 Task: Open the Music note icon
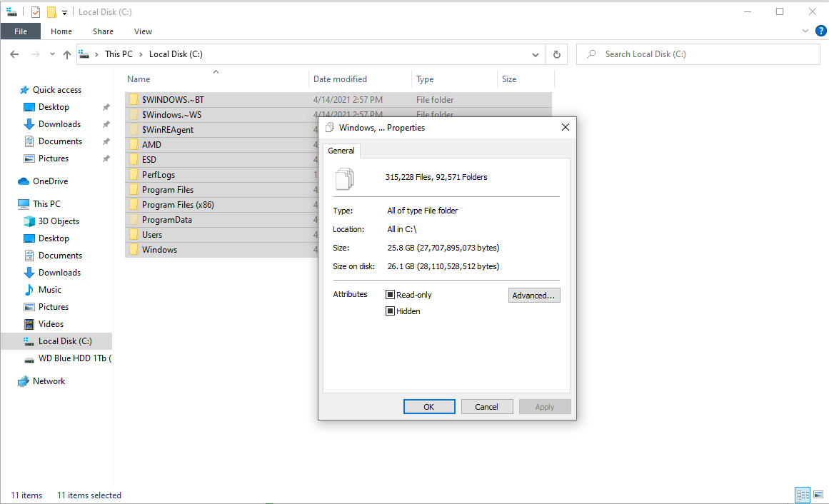29,290
